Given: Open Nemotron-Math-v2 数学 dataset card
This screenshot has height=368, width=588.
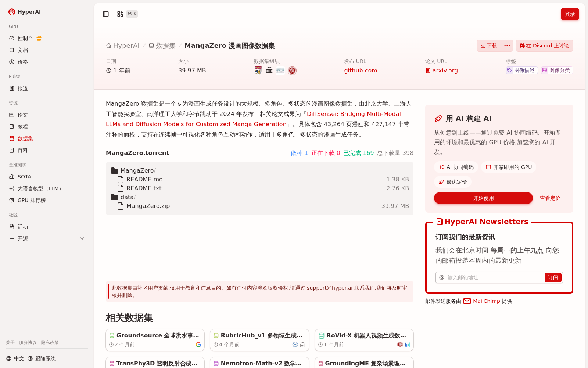Looking at the screenshot, I should (x=259, y=362).
